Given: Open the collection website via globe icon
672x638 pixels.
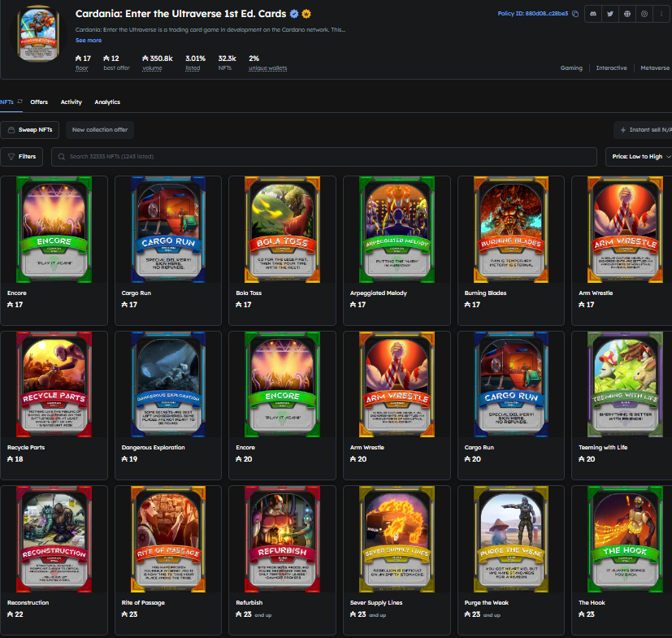Looking at the screenshot, I should pos(627,14).
